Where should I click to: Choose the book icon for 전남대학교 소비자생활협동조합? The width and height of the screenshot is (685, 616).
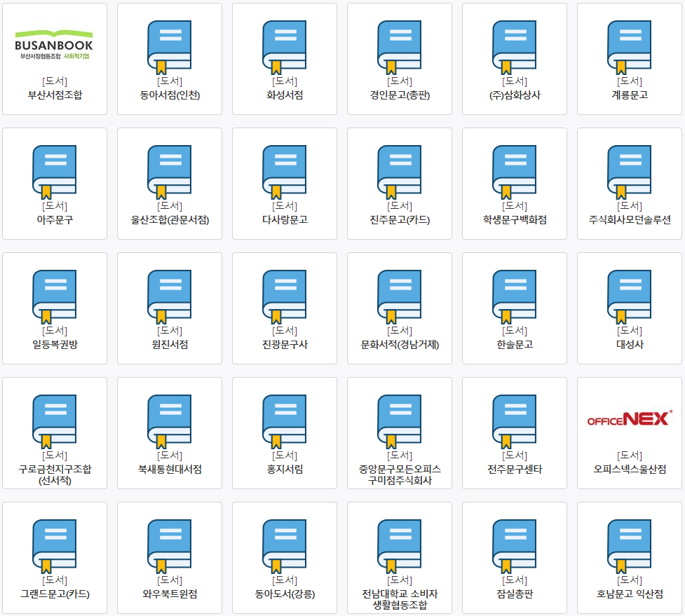[400, 547]
